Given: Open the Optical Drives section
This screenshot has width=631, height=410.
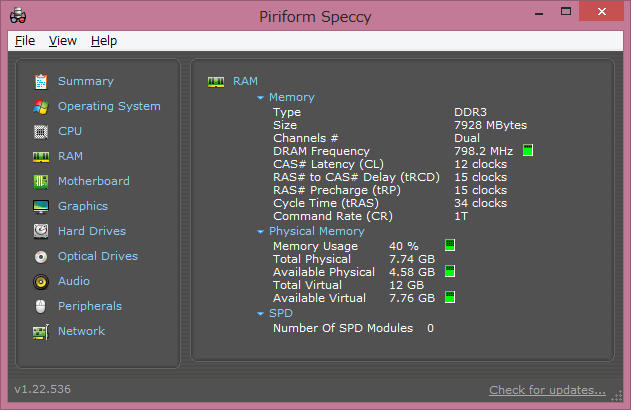Looking at the screenshot, I should tap(98, 256).
